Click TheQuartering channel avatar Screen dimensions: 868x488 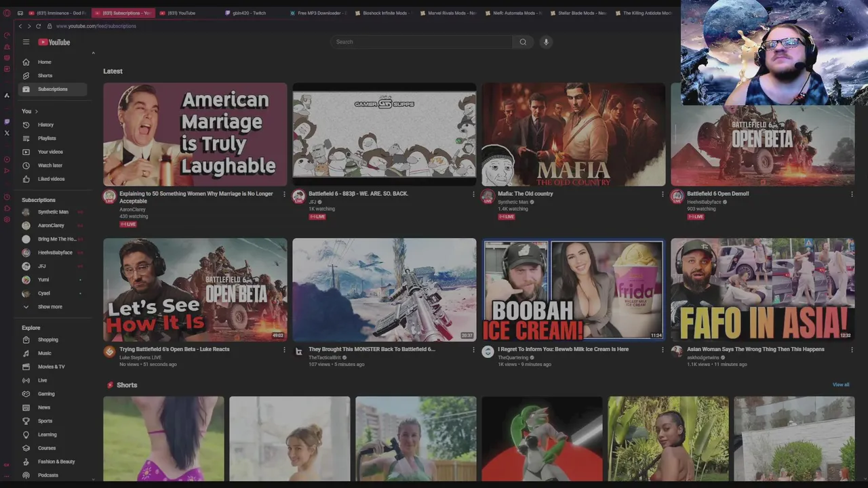(488, 351)
